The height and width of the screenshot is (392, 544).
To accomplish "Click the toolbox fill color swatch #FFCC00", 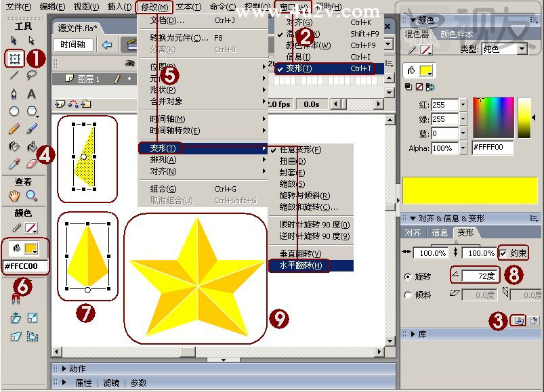I will click(31, 248).
